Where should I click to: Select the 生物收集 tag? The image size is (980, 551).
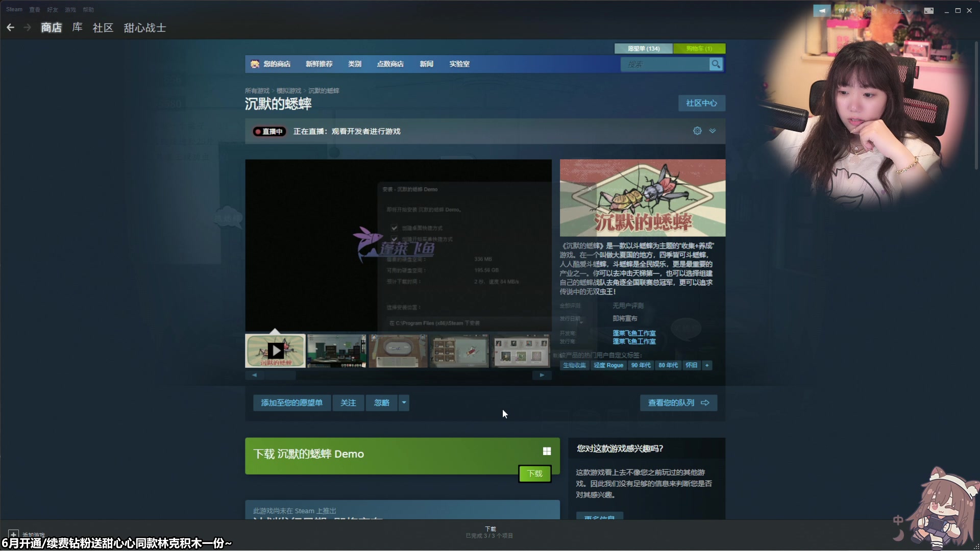pyautogui.click(x=575, y=365)
